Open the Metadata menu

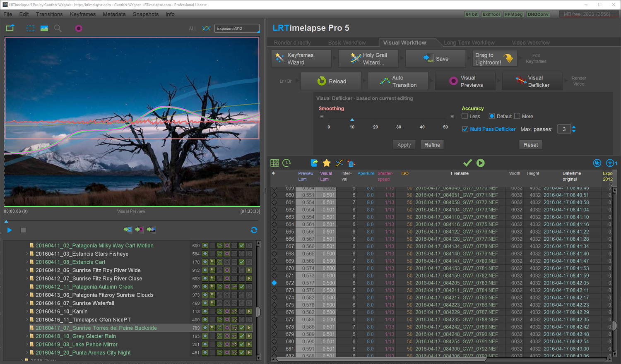coord(114,14)
